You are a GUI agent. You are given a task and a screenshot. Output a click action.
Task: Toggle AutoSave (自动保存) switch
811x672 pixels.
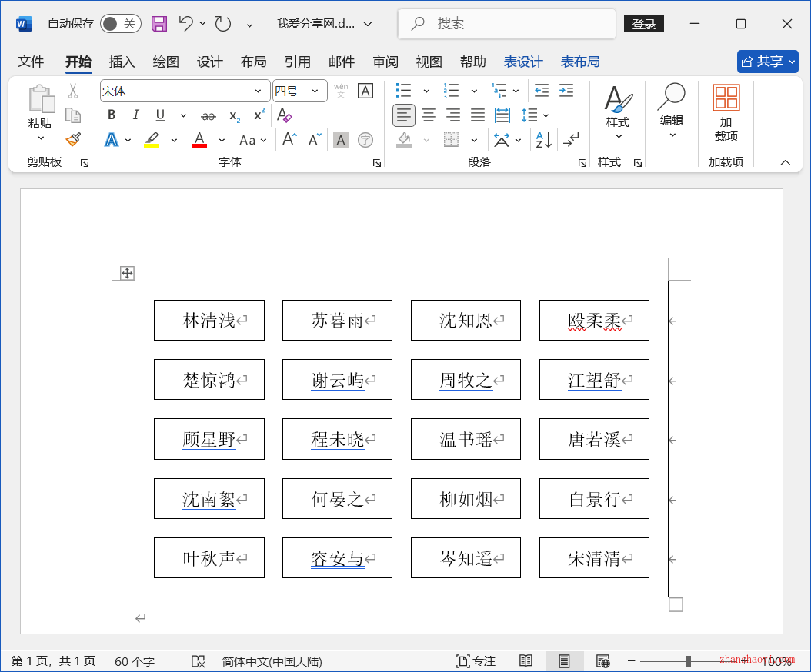121,24
